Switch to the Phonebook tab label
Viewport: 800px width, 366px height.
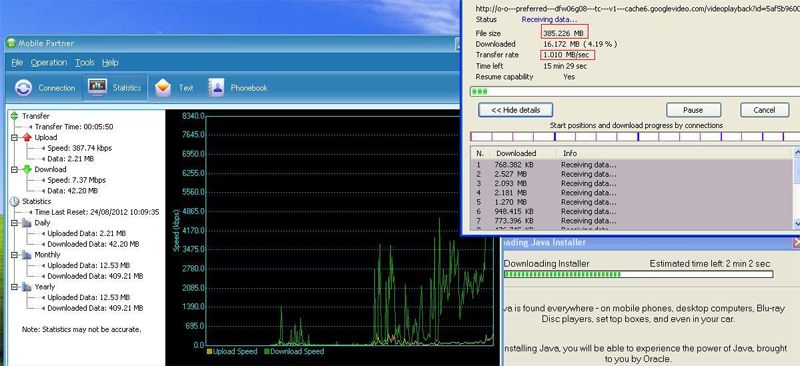pos(249,88)
